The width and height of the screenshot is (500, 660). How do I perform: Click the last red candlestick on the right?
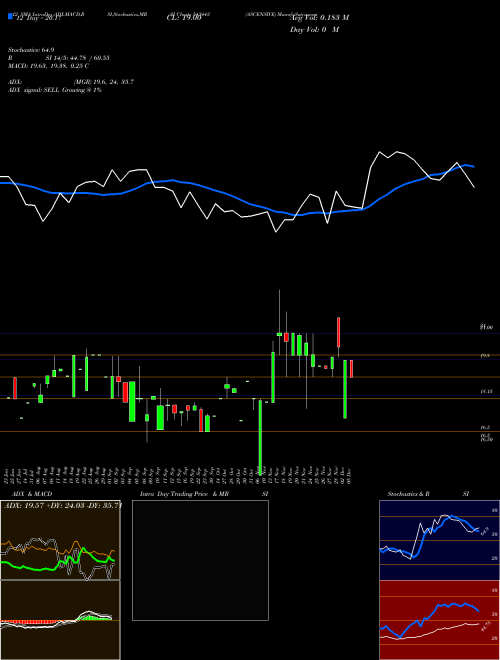351,369
